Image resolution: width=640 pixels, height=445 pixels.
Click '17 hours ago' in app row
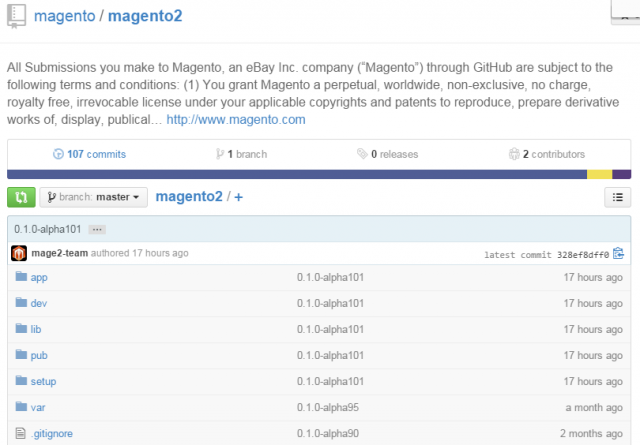pyautogui.click(x=593, y=278)
